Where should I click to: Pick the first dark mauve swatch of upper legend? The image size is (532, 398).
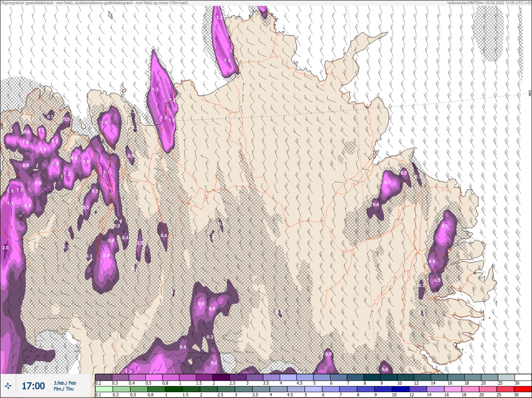point(103,378)
